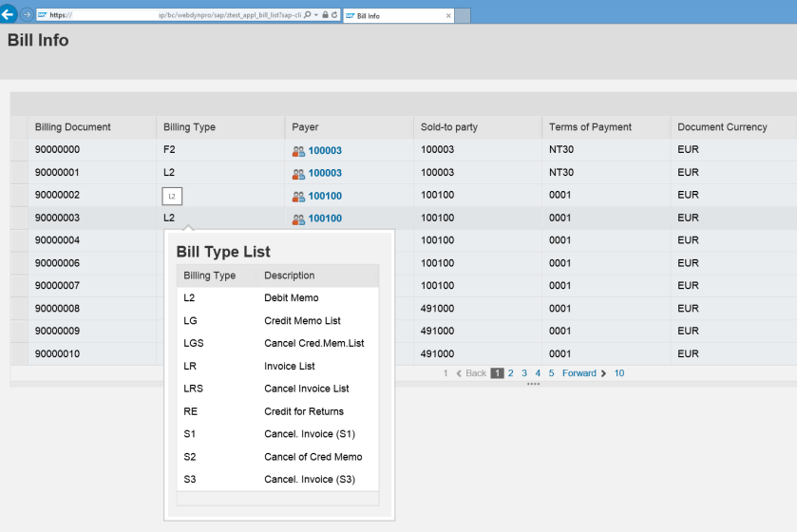Image resolution: width=797 pixels, height=532 pixels.
Task: Open payer 100100 link for document 90000002
Action: point(325,196)
